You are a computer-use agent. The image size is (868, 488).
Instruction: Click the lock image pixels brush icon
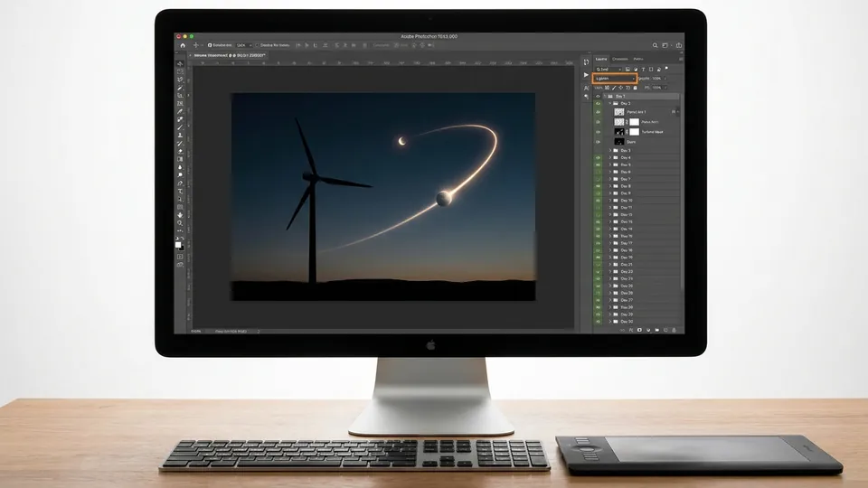point(614,88)
